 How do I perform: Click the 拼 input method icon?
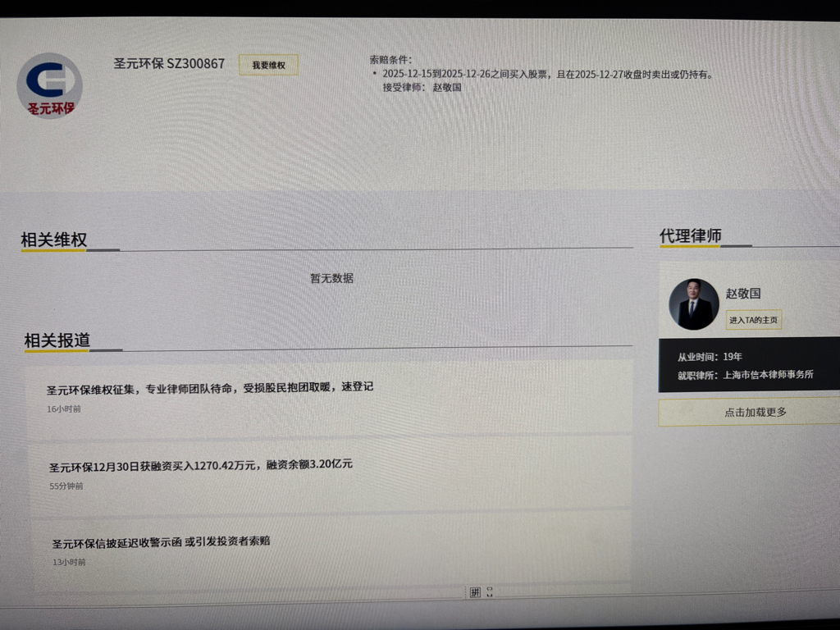coord(475,592)
